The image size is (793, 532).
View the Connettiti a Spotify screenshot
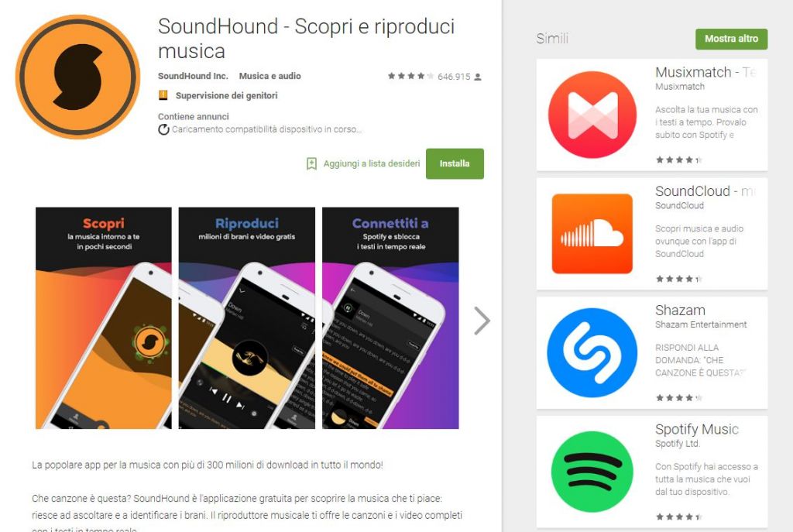390,318
